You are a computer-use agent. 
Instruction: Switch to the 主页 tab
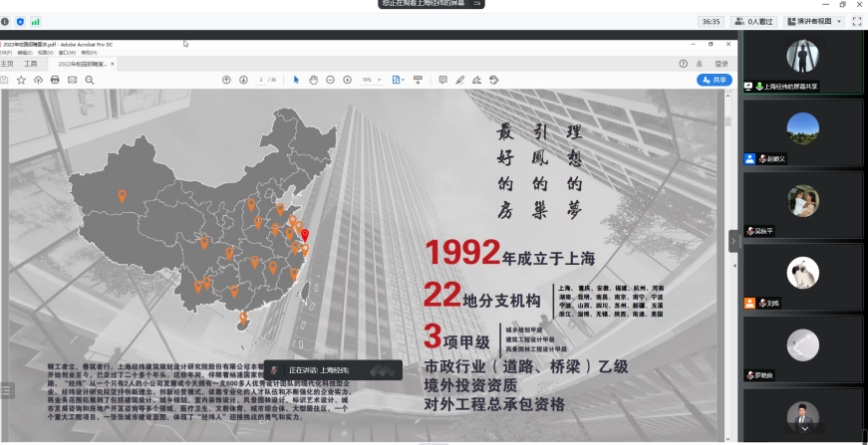click(x=7, y=64)
